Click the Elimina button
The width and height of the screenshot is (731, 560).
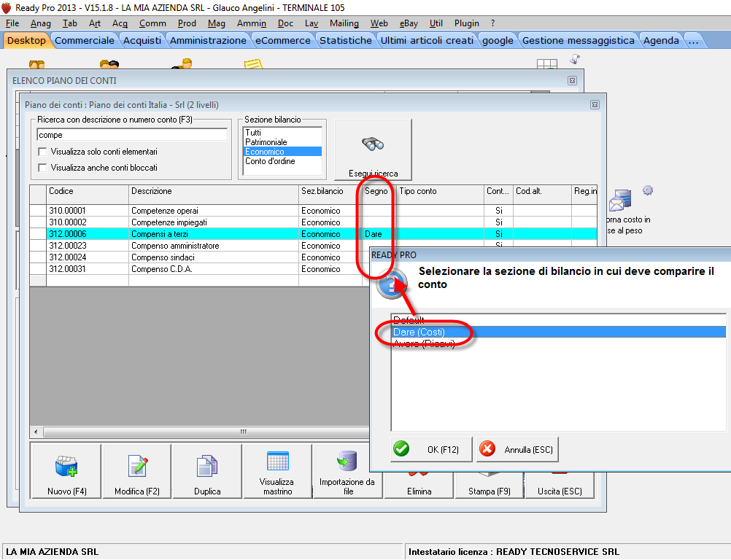pyautogui.click(x=419, y=486)
